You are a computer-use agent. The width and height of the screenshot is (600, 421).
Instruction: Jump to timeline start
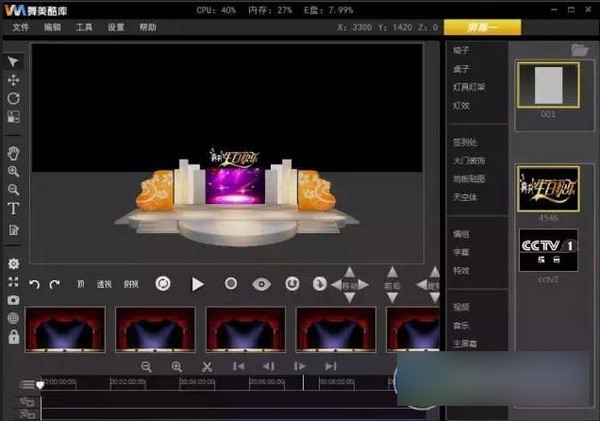point(238,366)
